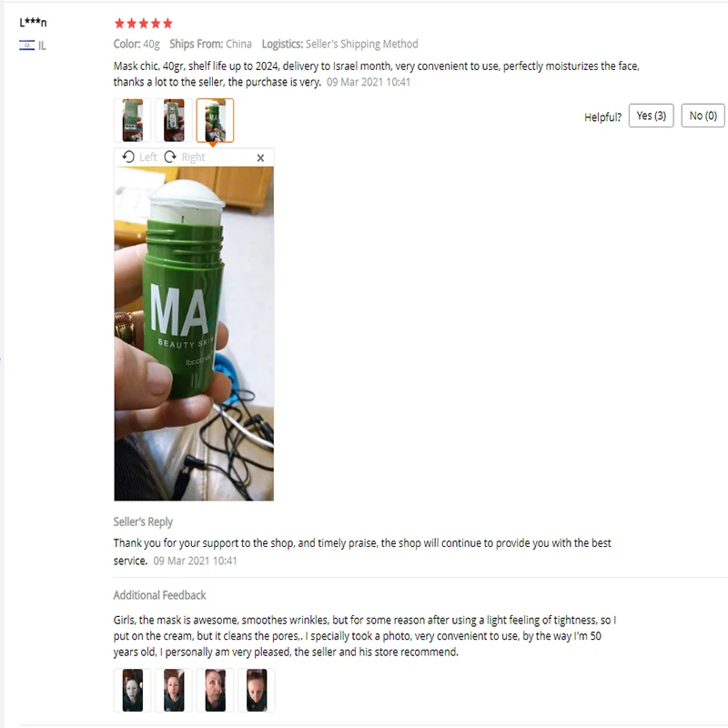Open third additional feedback face photo
This screenshot has height=728, width=728.
coord(215,691)
